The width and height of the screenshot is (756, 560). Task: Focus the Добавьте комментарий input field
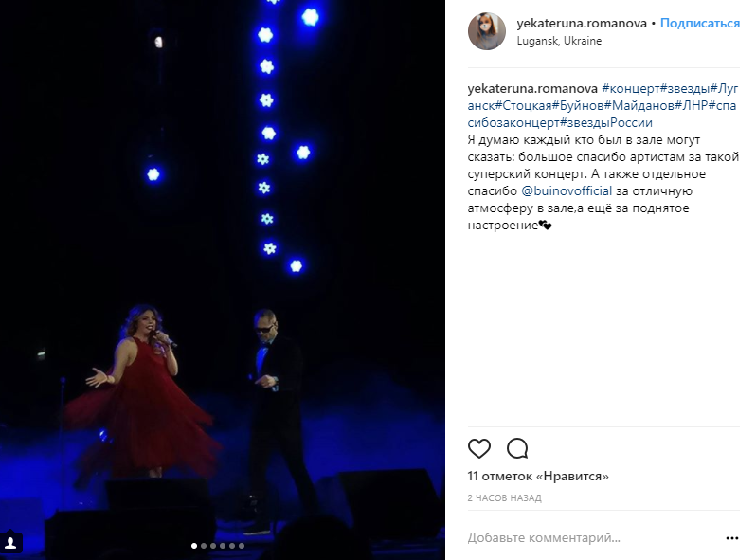pyautogui.click(x=593, y=538)
